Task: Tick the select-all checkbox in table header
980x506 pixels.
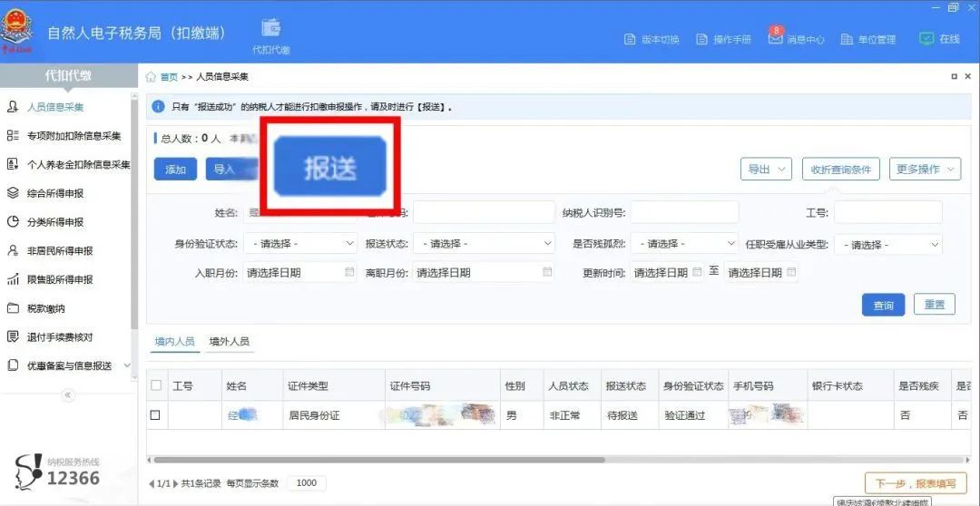Action: 156,385
